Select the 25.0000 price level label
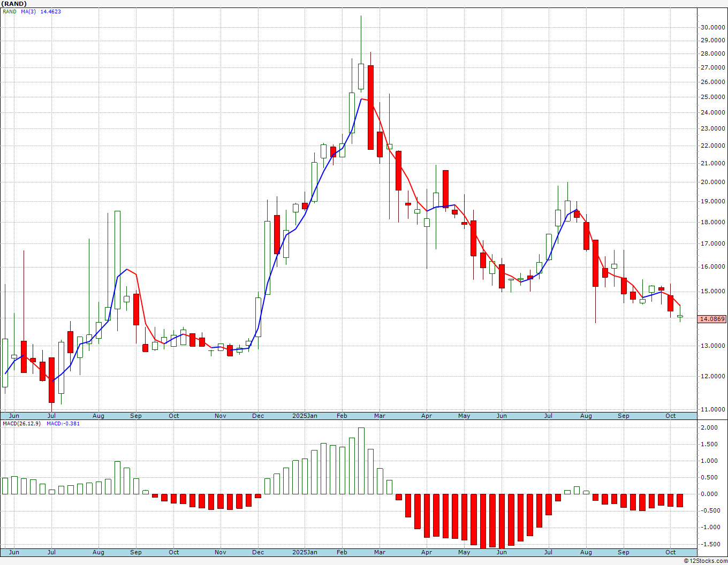The image size is (728, 565). point(712,97)
